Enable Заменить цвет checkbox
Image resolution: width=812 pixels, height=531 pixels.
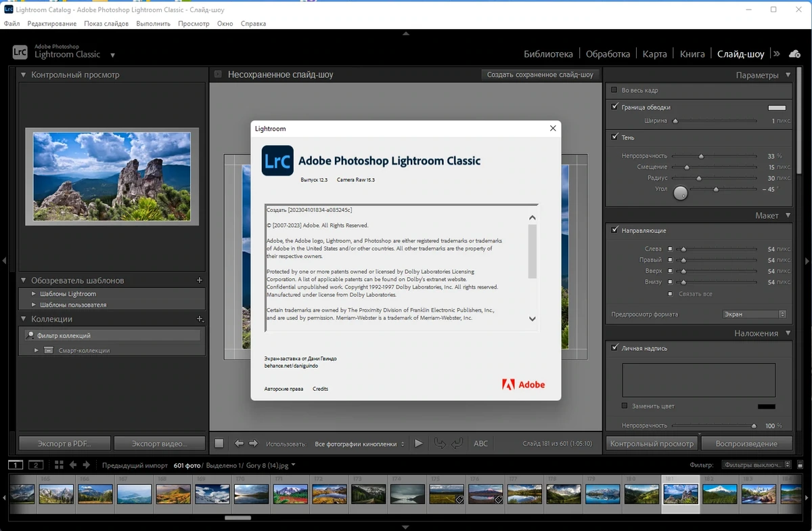(625, 406)
